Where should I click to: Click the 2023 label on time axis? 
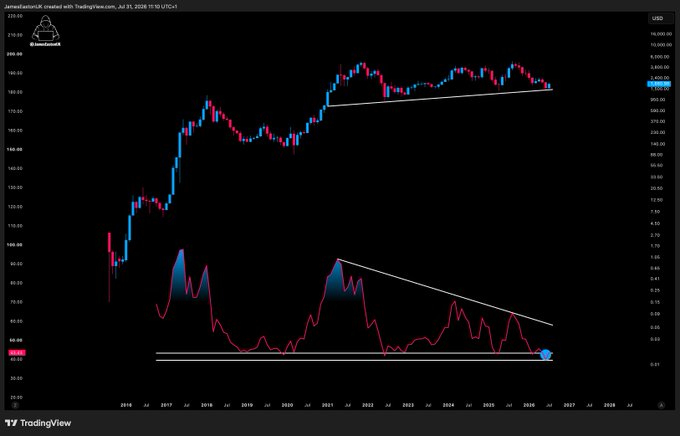click(x=408, y=405)
